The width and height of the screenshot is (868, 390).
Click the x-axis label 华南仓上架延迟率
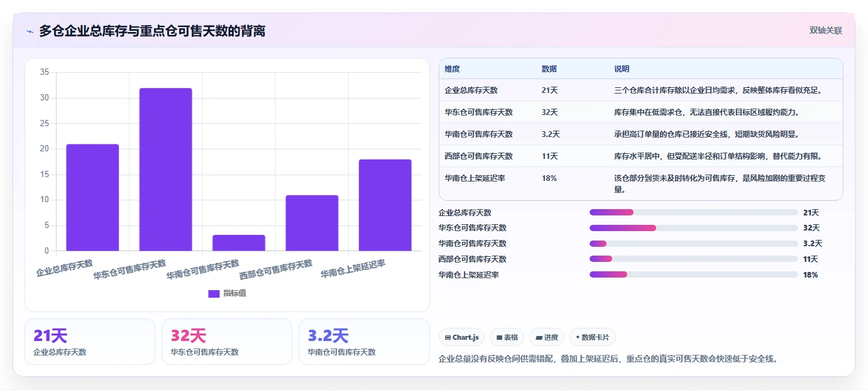point(353,269)
